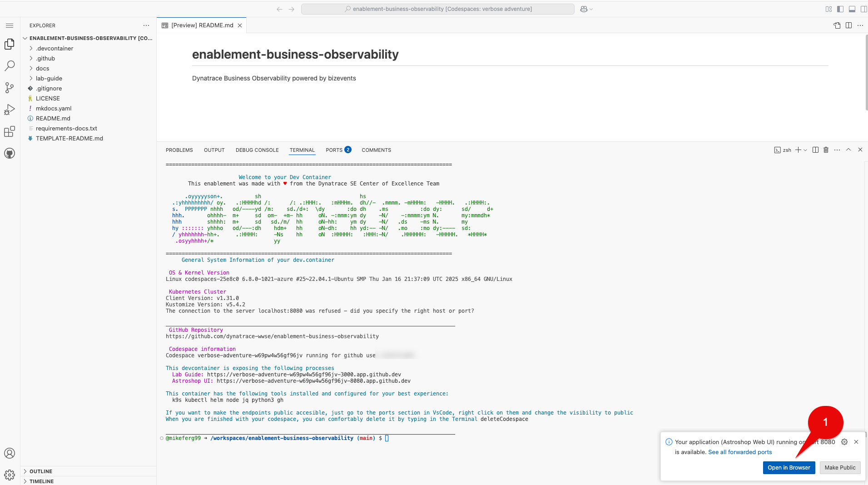This screenshot has width=868, height=485.
Task: Open the GitHub repository URL in terminal
Action: 272,336
